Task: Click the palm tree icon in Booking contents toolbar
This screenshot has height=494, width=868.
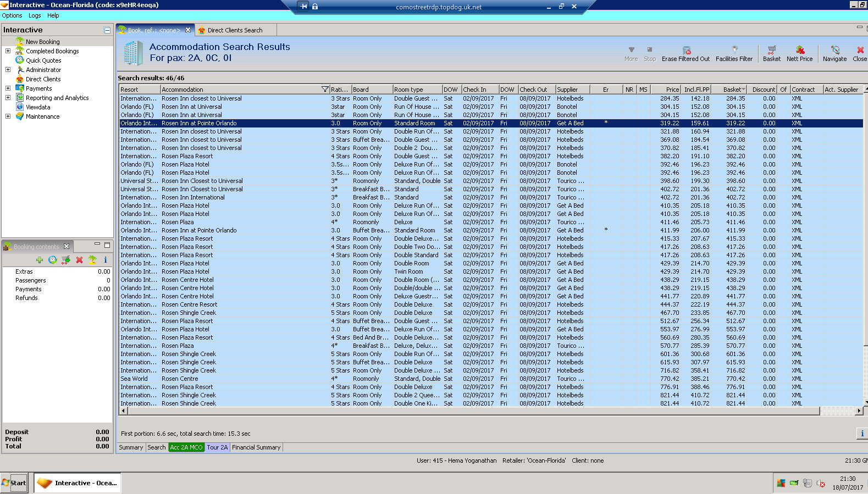Action: pos(92,260)
